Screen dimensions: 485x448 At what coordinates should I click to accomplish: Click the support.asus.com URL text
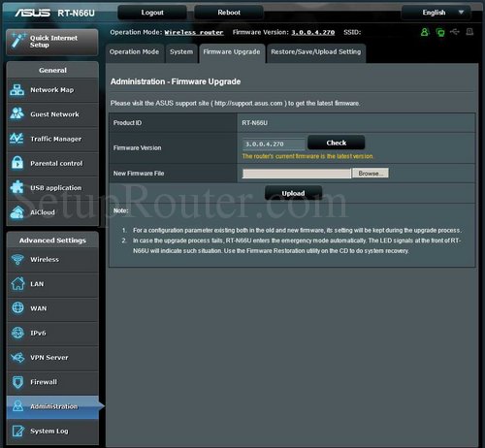tap(248, 103)
